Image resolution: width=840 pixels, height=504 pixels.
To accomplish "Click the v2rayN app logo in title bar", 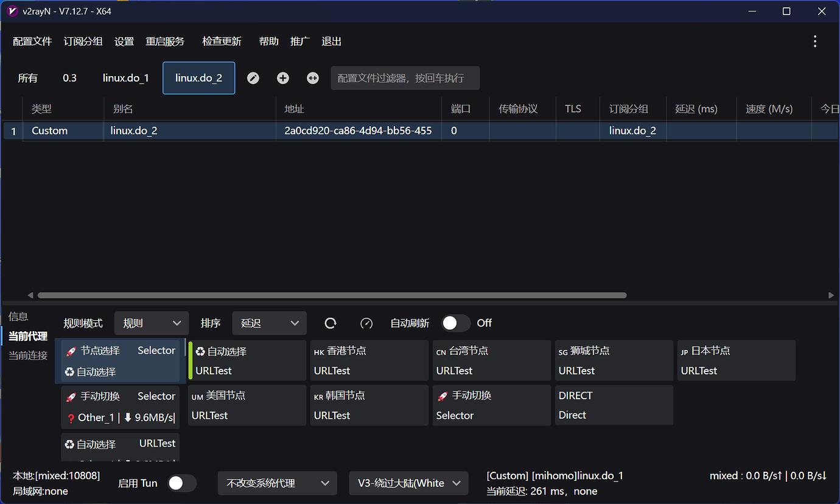I will coord(12,12).
